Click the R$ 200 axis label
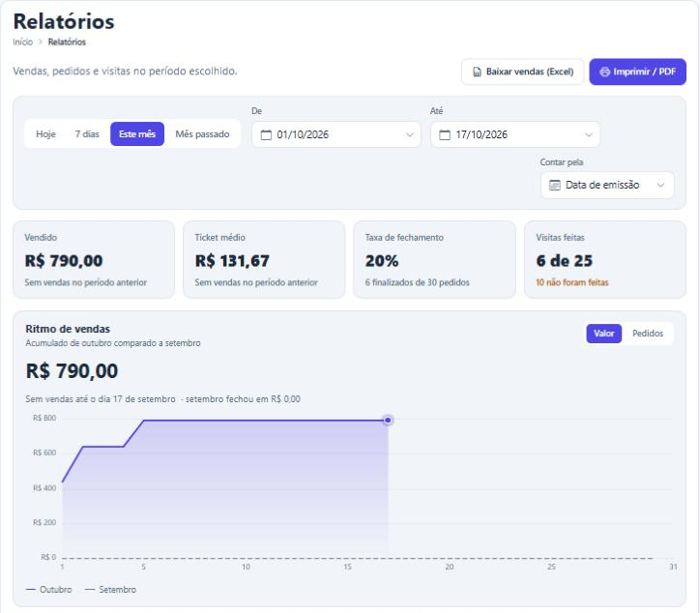This screenshot has height=613, width=700. coord(44,523)
